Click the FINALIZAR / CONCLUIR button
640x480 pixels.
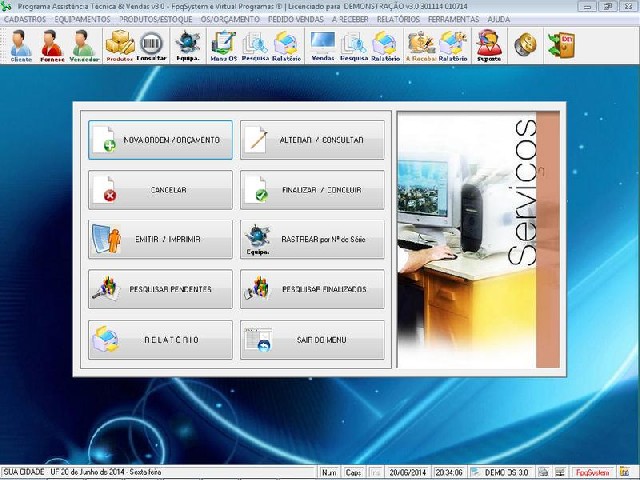coord(312,190)
